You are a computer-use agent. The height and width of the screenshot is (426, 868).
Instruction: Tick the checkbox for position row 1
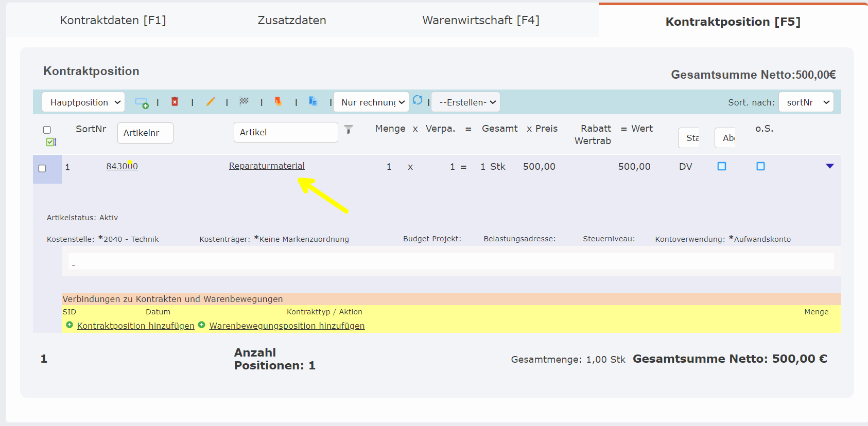[x=42, y=169]
